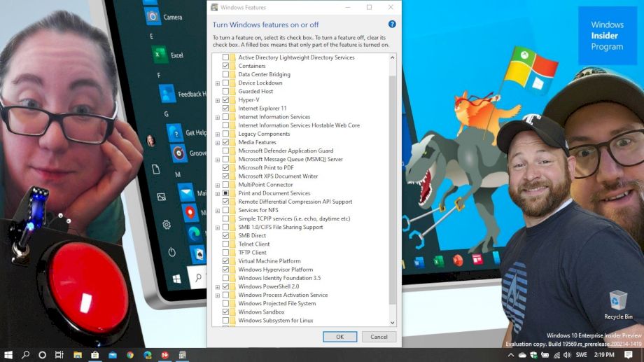644x362 pixels.
Task: Click Cancel in Windows Features dialog
Action: point(379,337)
